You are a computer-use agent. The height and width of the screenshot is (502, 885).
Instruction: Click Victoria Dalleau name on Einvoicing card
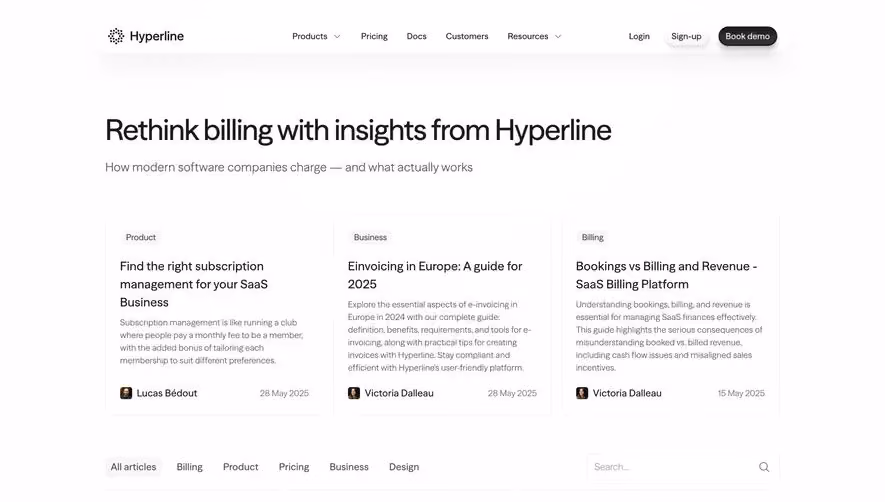pos(399,393)
